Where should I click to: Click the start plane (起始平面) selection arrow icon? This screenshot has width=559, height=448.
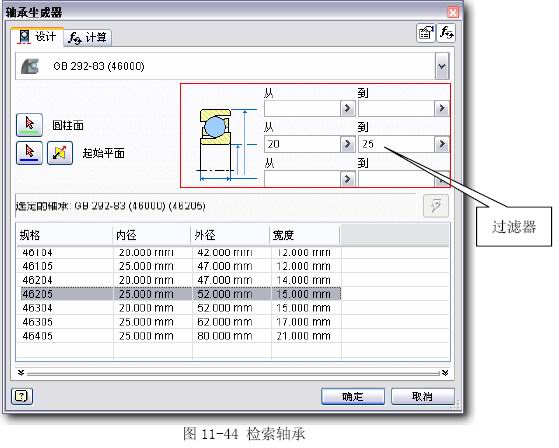29,153
